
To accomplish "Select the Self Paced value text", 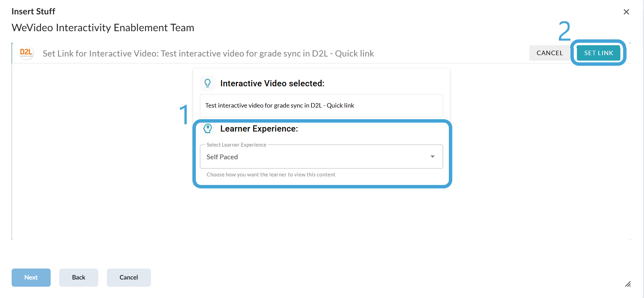I will 222,157.
